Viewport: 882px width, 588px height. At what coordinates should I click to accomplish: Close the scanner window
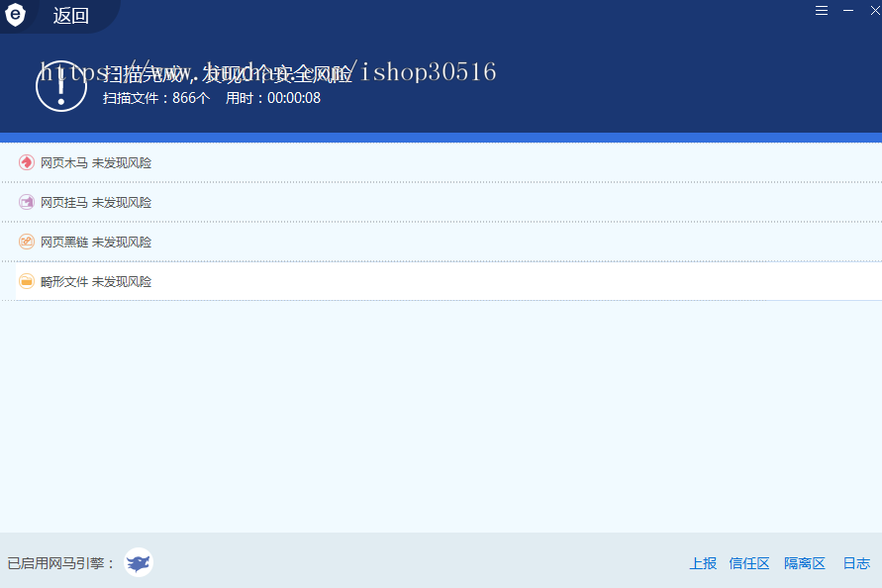click(x=875, y=11)
